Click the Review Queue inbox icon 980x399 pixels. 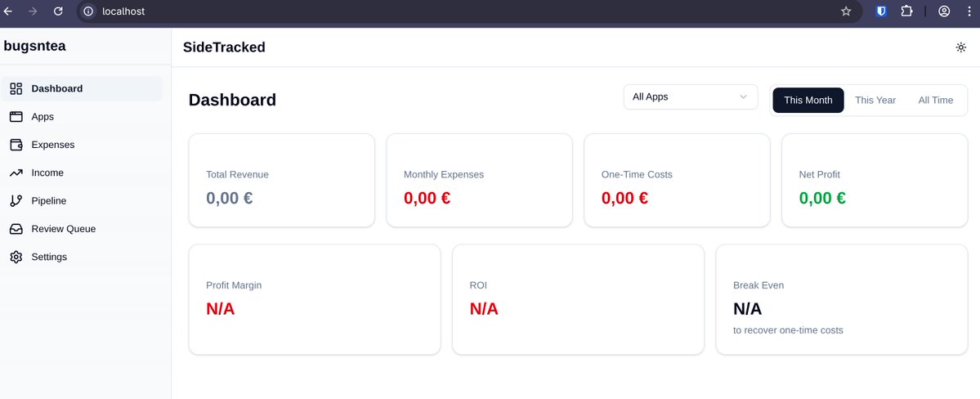[x=16, y=229]
